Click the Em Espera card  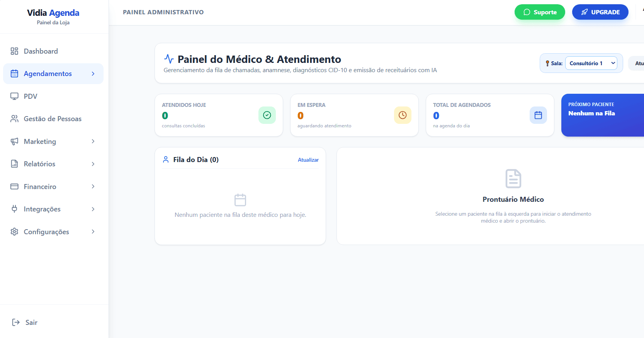click(354, 115)
